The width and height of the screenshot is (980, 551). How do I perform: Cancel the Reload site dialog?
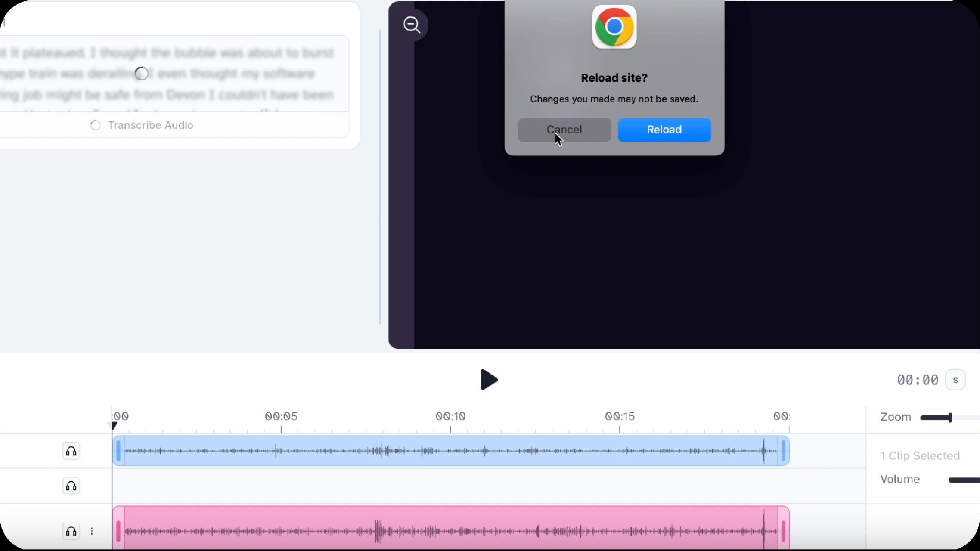pyautogui.click(x=564, y=130)
